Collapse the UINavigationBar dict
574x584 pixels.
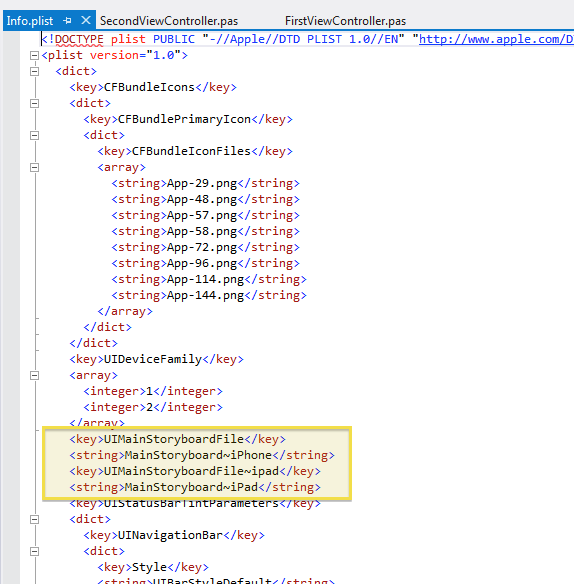[x=34, y=552]
